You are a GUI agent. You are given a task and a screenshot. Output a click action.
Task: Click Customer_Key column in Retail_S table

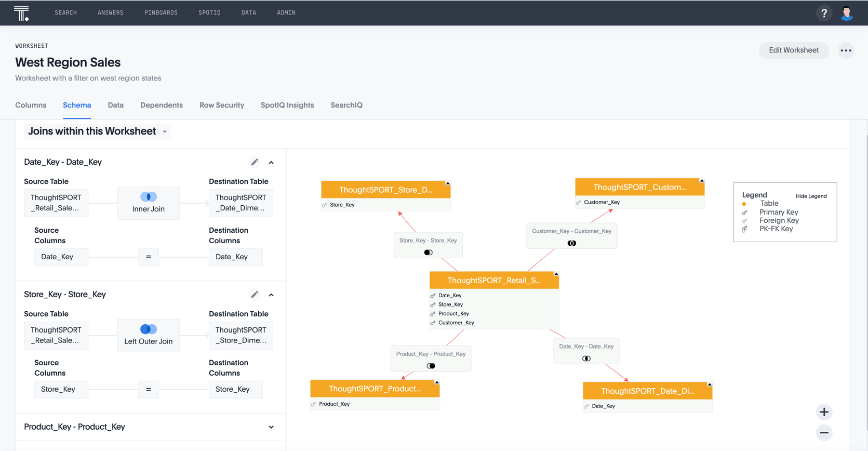(x=456, y=323)
